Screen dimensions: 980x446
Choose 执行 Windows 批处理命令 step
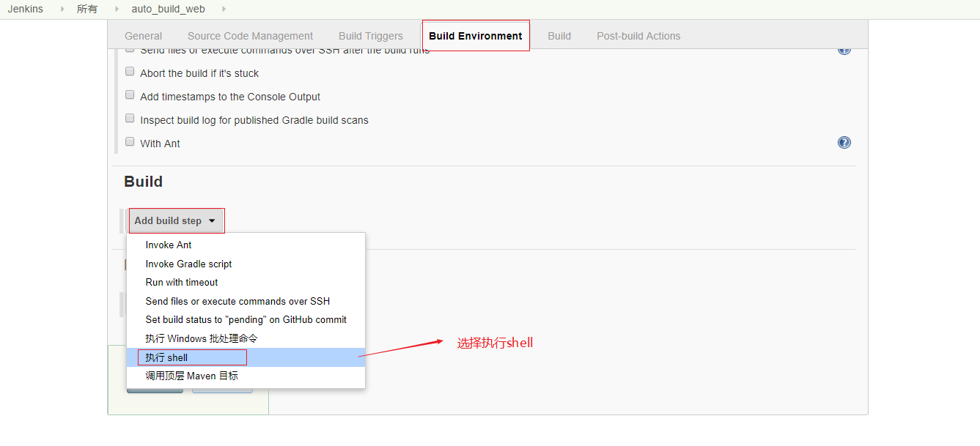pyautogui.click(x=246, y=338)
